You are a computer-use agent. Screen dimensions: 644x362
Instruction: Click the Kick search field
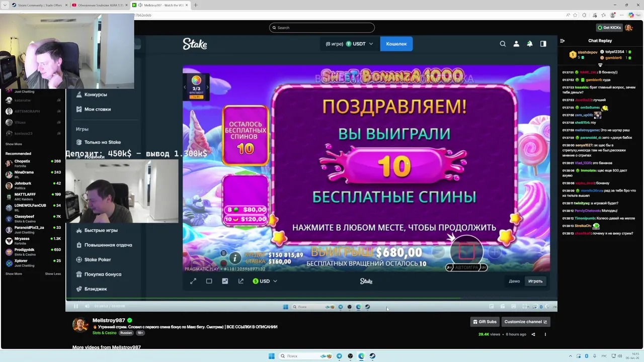(322, 28)
